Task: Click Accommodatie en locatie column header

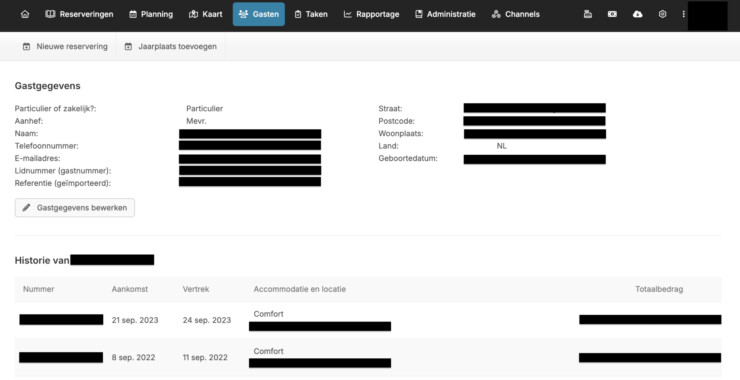Action: (300, 289)
